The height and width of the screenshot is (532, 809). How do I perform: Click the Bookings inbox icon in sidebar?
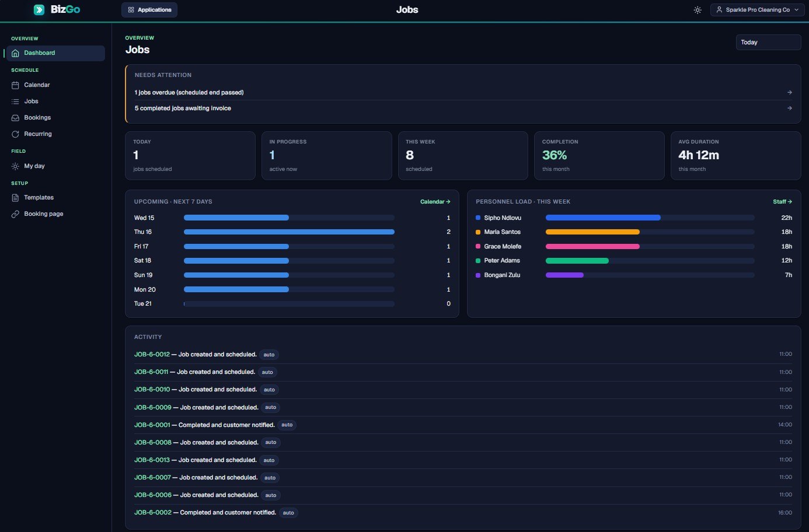[15, 118]
